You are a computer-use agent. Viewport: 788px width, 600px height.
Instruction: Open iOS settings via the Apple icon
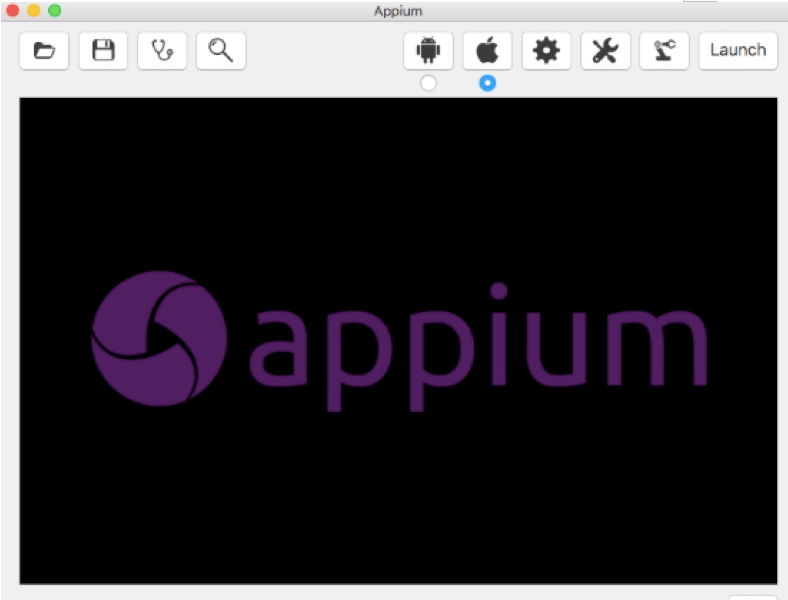click(x=487, y=51)
